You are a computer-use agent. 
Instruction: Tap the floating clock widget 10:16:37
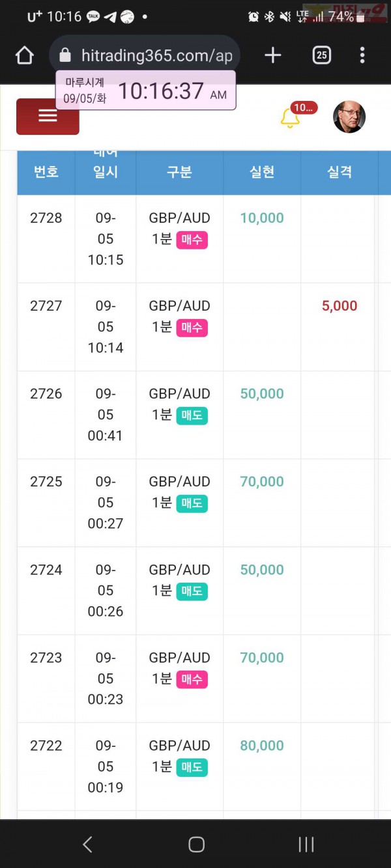[146, 91]
